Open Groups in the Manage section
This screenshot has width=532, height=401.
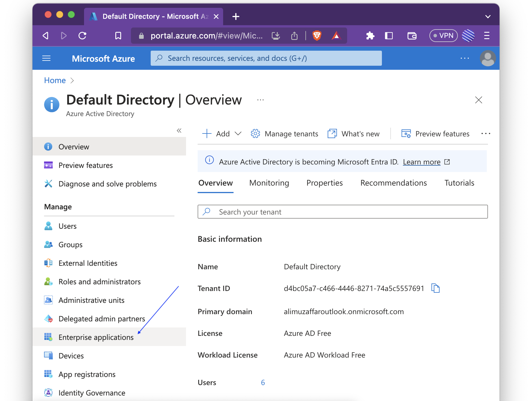(x=109, y=244)
